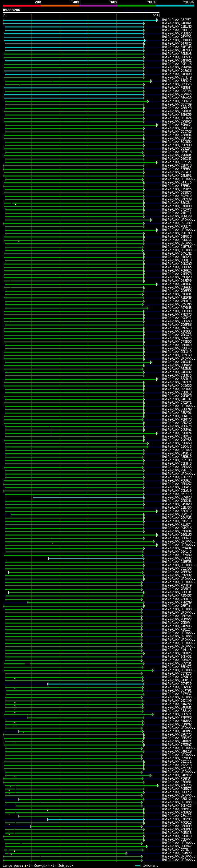Viewport: 197px width, 868px height.
Task: Click the 551 query length marker
Action: click(x=155, y=15)
